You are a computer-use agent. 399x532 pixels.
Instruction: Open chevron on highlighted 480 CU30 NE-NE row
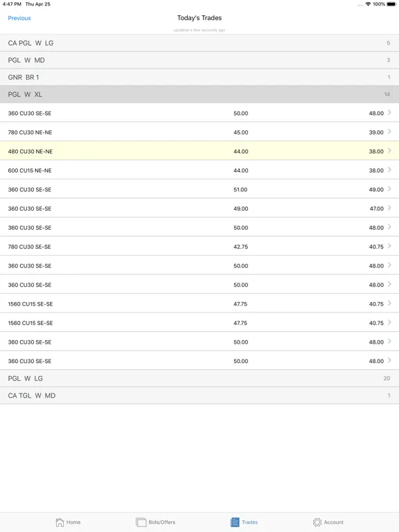(x=389, y=150)
